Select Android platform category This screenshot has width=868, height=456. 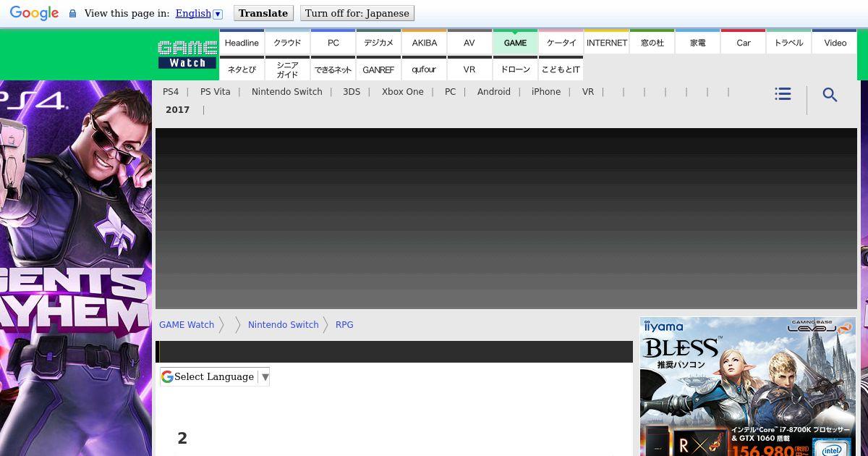coord(494,92)
